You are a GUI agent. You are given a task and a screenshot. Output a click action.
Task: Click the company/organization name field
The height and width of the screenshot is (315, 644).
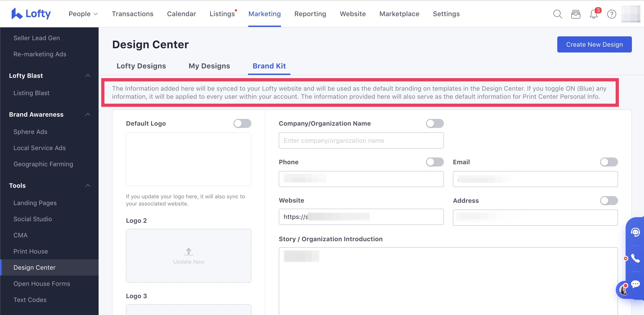point(361,140)
